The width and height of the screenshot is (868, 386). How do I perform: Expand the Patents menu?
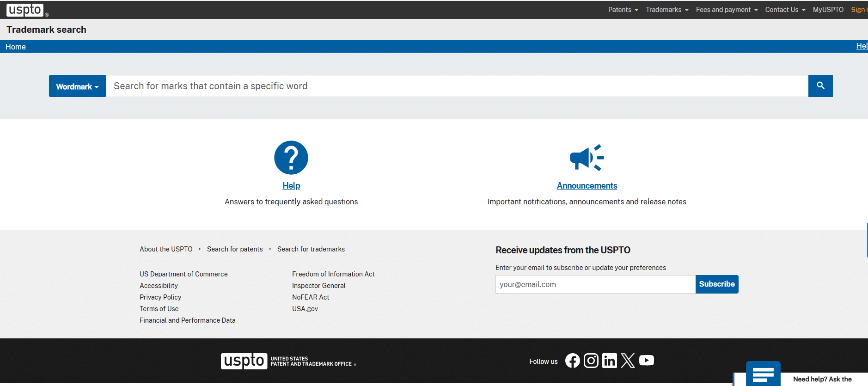(623, 10)
